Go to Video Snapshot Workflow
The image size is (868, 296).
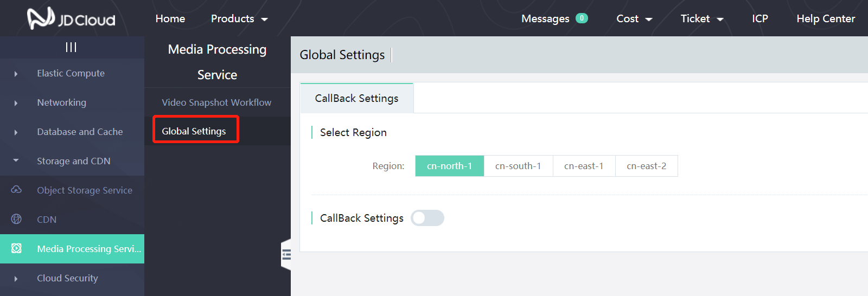[x=216, y=102]
